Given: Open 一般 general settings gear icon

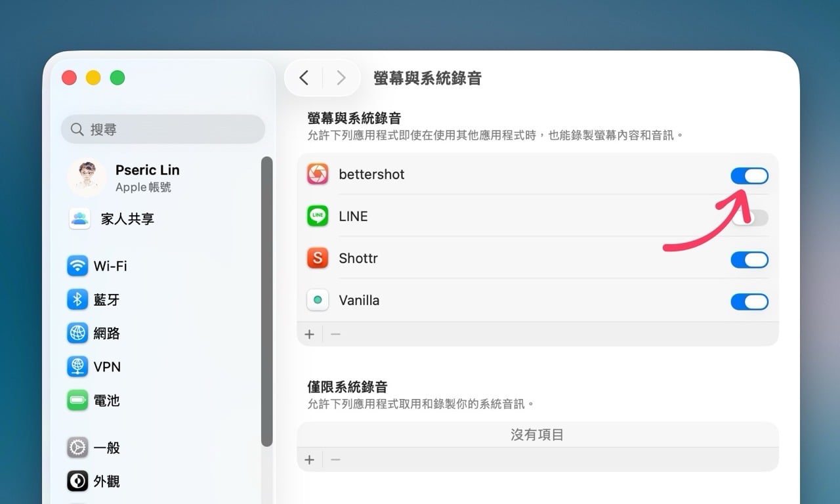Looking at the screenshot, I should click(77, 448).
